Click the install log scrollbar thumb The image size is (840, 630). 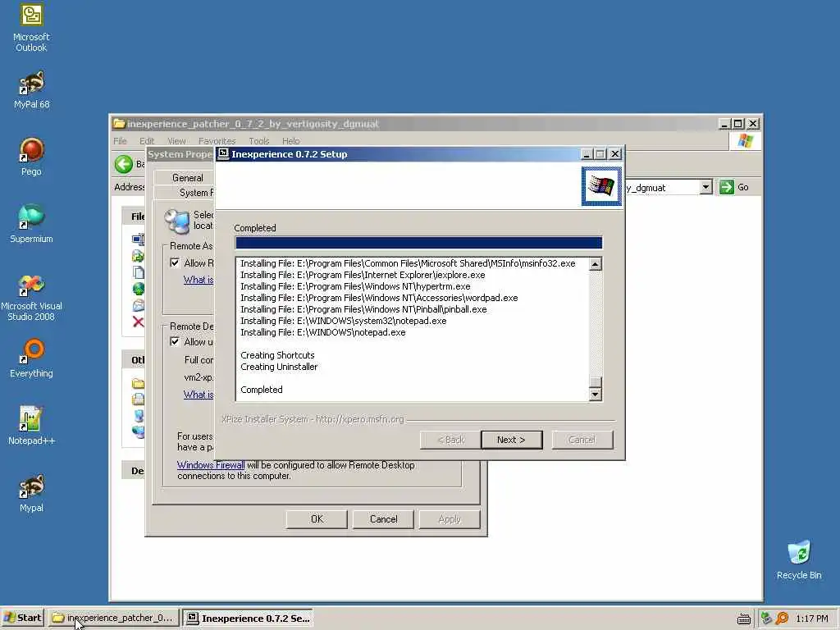point(596,382)
